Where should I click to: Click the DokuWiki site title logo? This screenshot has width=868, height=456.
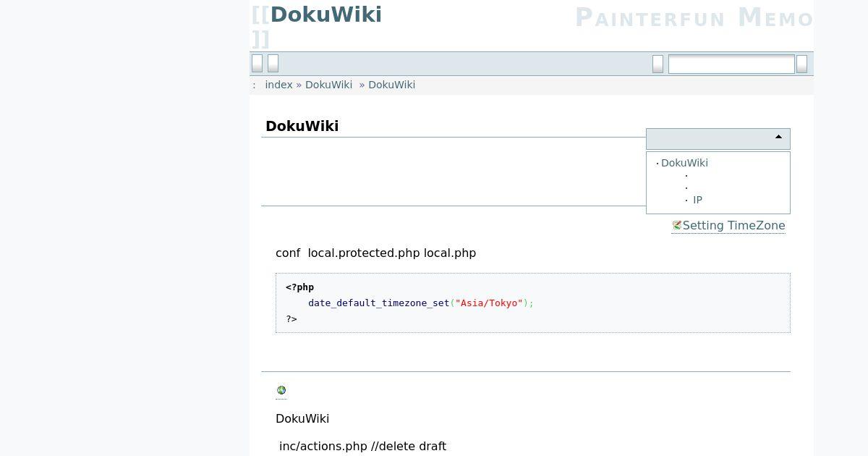pyautogui.click(x=326, y=14)
